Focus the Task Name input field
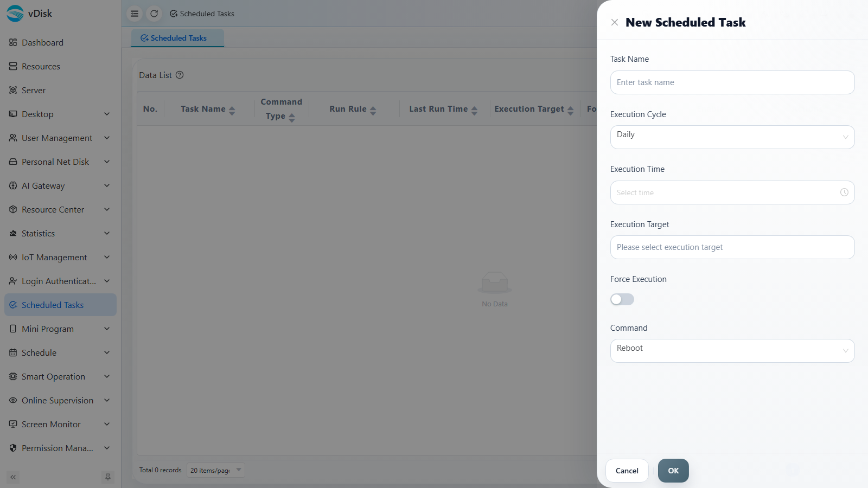 [x=732, y=82]
